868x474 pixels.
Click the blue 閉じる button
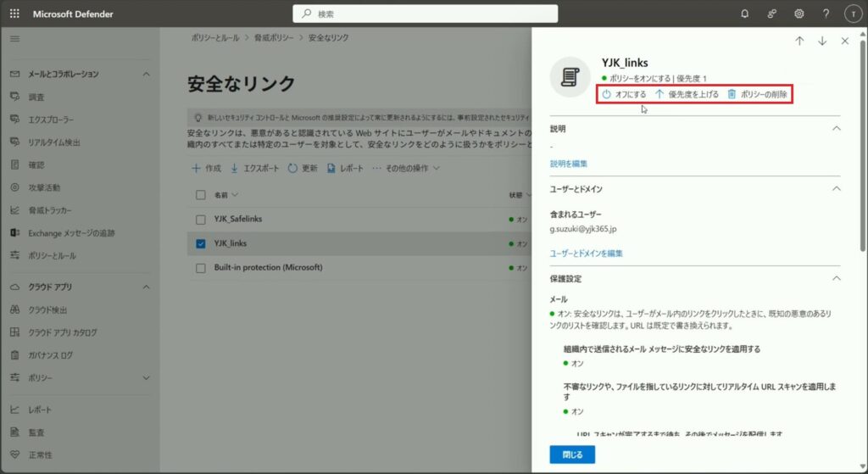tap(572, 454)
